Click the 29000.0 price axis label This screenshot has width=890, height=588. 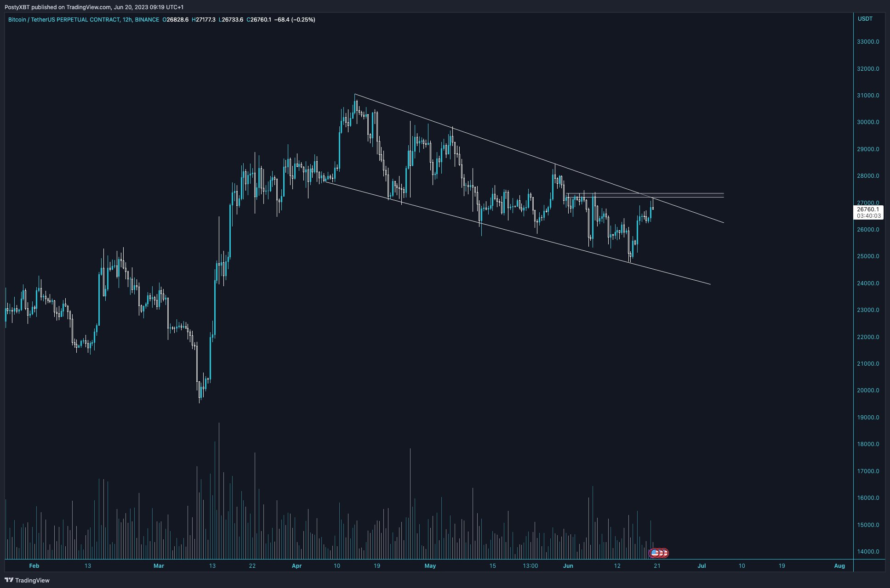pos(868,149)
